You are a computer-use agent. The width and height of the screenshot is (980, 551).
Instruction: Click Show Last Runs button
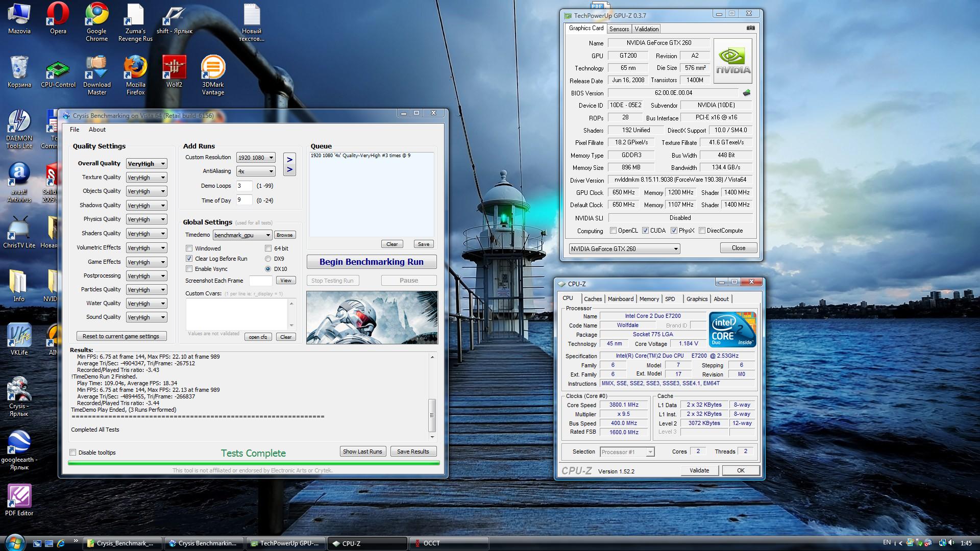(362, 452)
